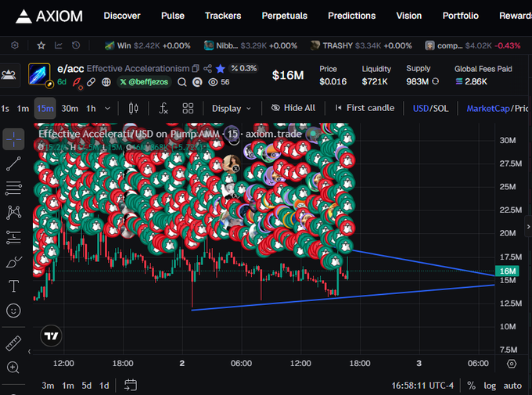Screen dimensions: 532x395
Task: Open the Vision tab
Action: click(x=409, y=16)
